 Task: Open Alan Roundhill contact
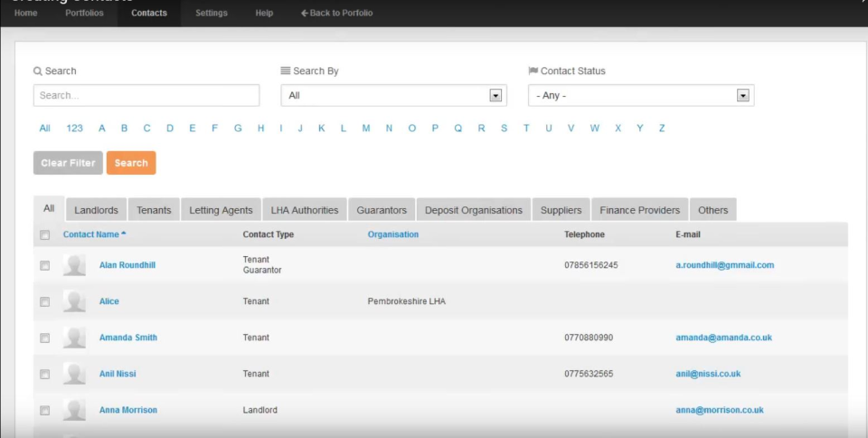click(x=127, y=264)
